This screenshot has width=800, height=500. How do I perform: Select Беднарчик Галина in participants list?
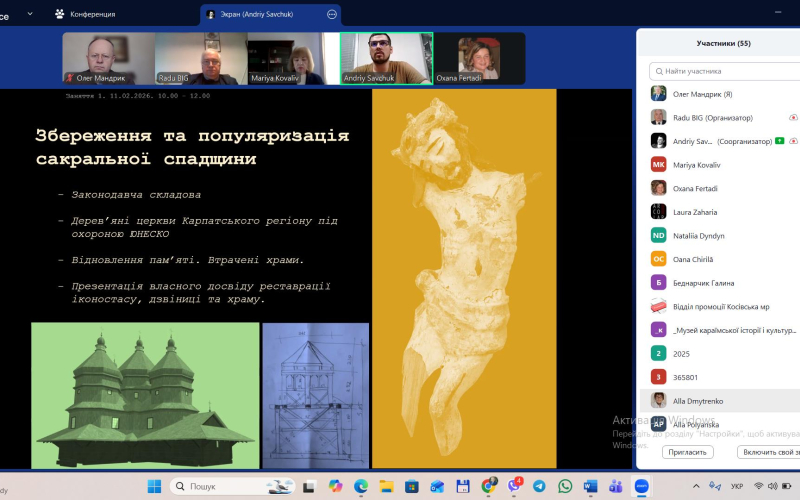coord(720,283)
